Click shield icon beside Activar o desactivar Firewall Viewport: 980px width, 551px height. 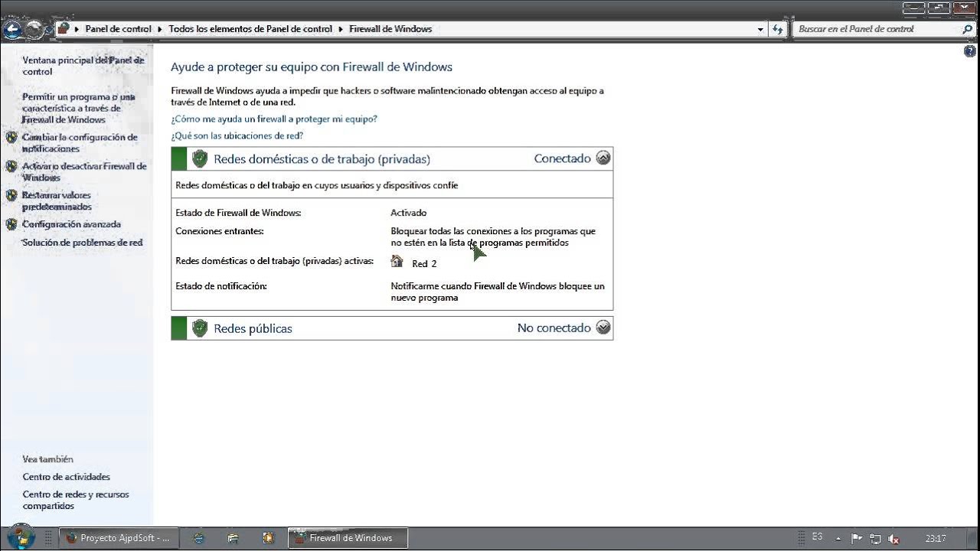(11, 166)
